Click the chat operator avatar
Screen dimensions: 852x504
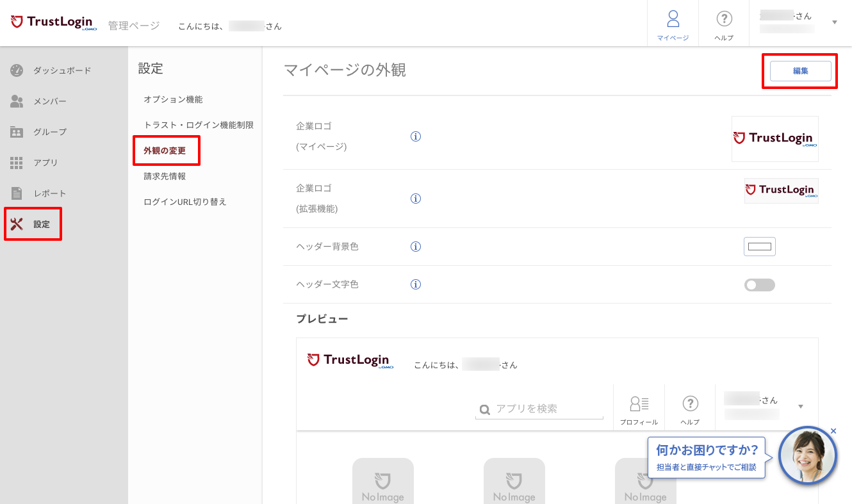tap(808, 455)
